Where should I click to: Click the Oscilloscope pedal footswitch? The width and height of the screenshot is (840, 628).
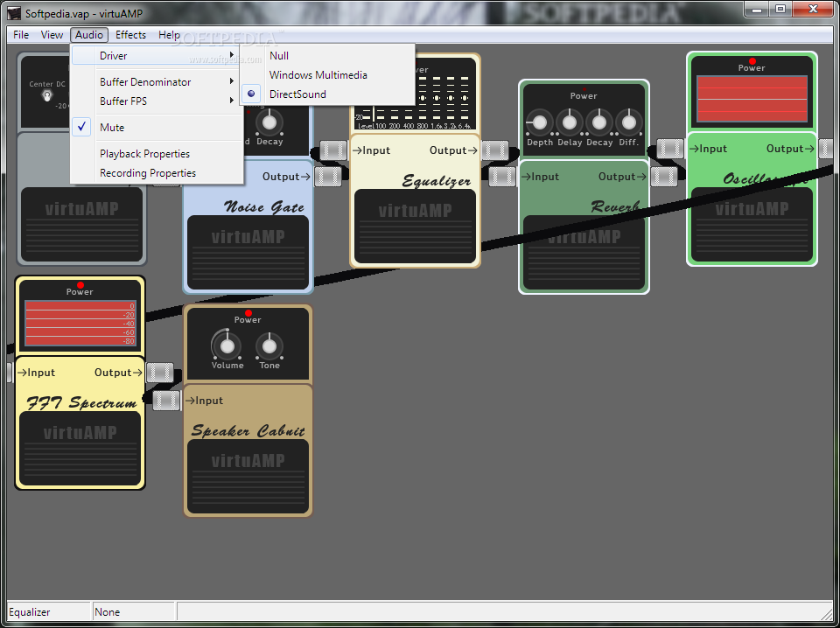(x=752, y=224)
